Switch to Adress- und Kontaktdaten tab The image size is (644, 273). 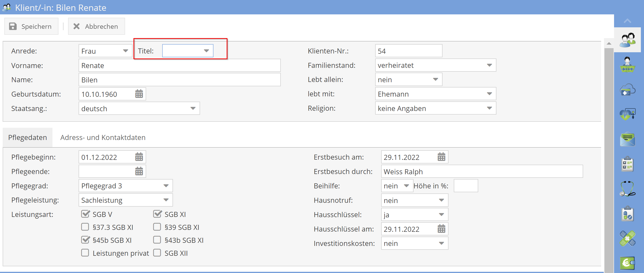tap(103, 138)
